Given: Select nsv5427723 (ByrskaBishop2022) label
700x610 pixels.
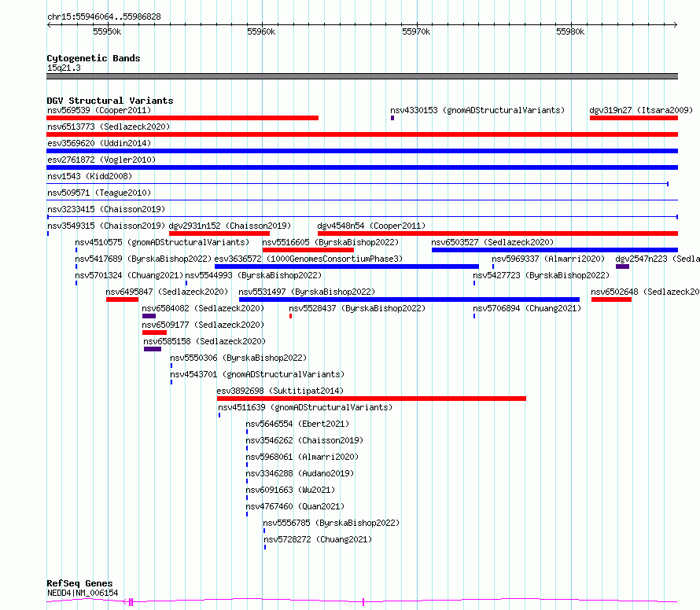Looking at the screenshot, I should [x=541, y=275].
